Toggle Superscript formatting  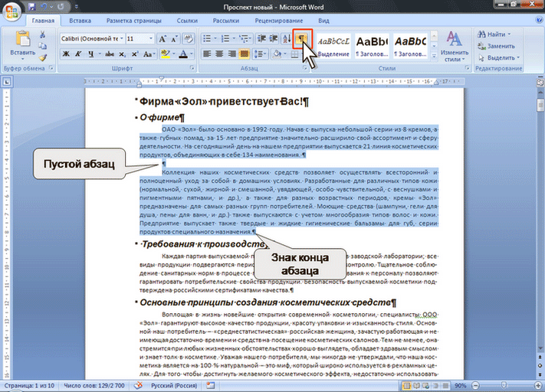click(134, 54)
